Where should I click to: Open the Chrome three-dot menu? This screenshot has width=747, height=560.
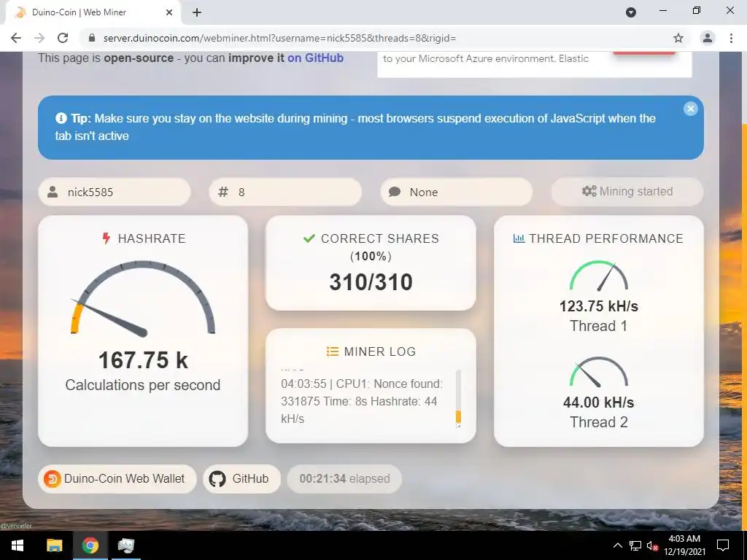[x=731, y=38]
